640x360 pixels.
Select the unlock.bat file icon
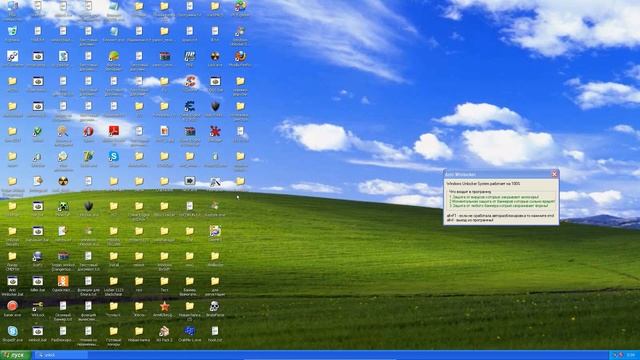coord(38,331)
